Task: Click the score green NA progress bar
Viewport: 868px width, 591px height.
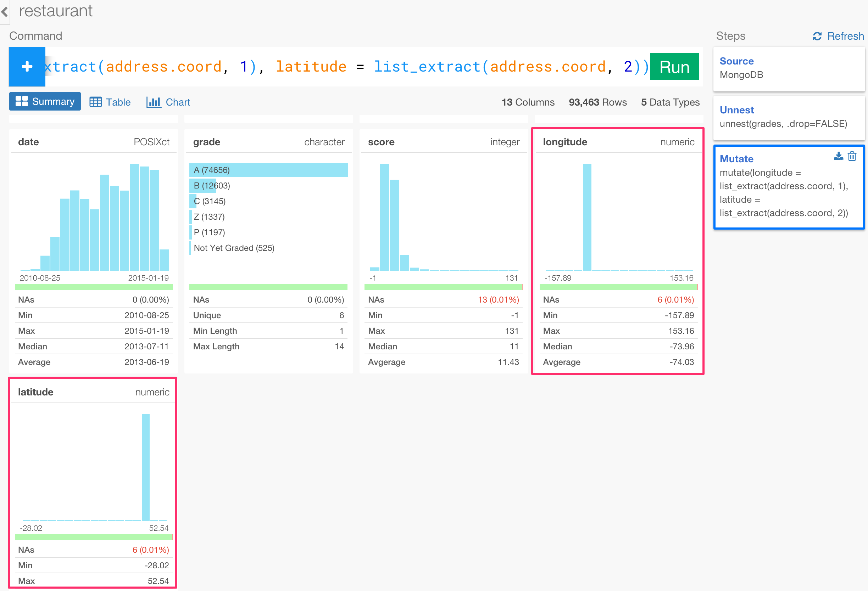Action: pyautogui.click(x=443, y=287)
